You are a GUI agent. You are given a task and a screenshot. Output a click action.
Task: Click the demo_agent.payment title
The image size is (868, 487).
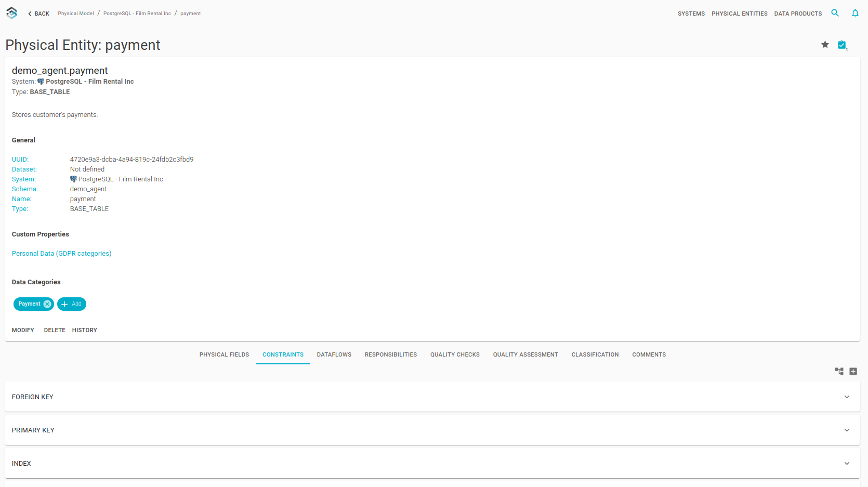tap(60, 71)
